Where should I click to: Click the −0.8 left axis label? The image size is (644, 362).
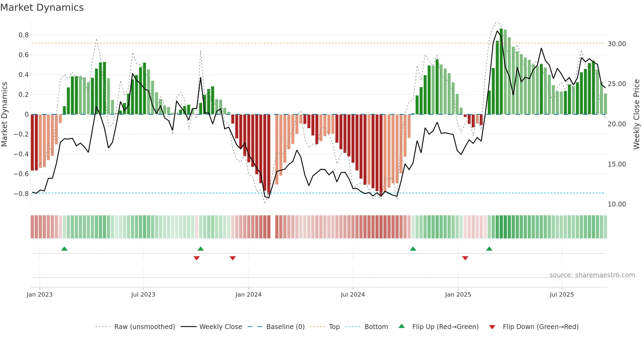(x=21, y=194)
